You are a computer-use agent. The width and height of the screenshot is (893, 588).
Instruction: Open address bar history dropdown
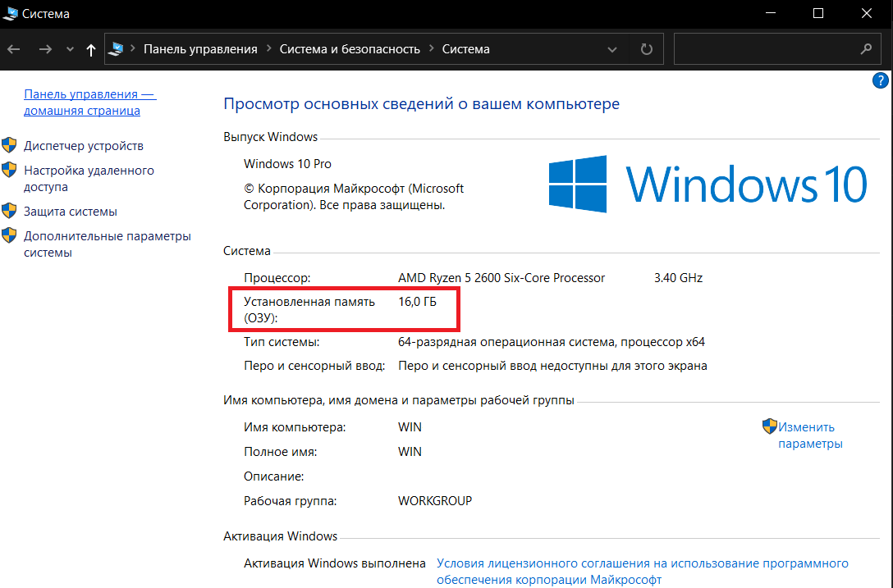(x=612, y=49)
